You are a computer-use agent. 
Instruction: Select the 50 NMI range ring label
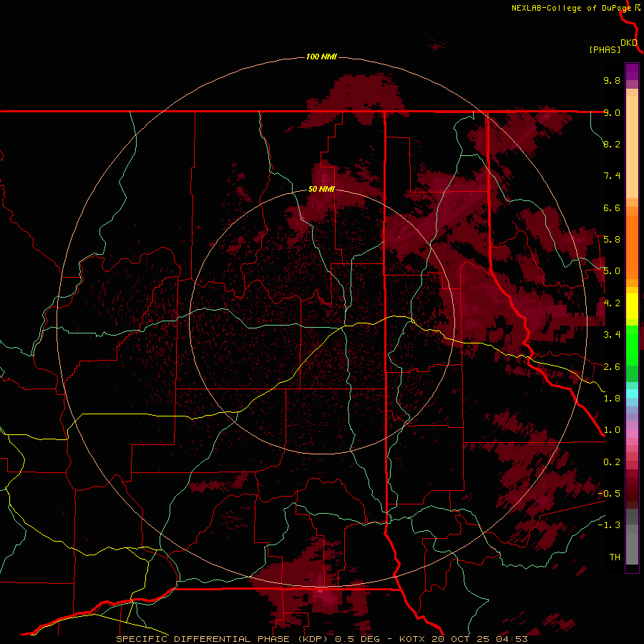coord(321,190)
